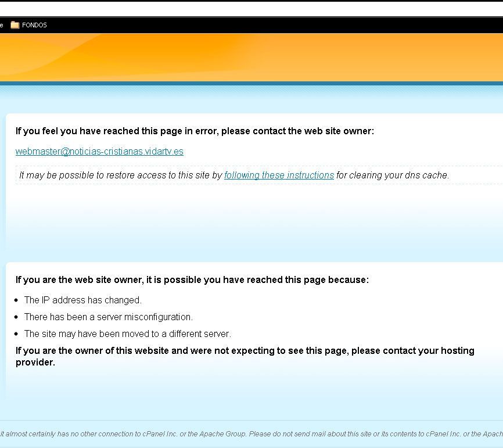The height and width of the screenshot is (448, 503).
Task: Click 'There has been a server misconfiguration.' text
Action: [109, 317]
